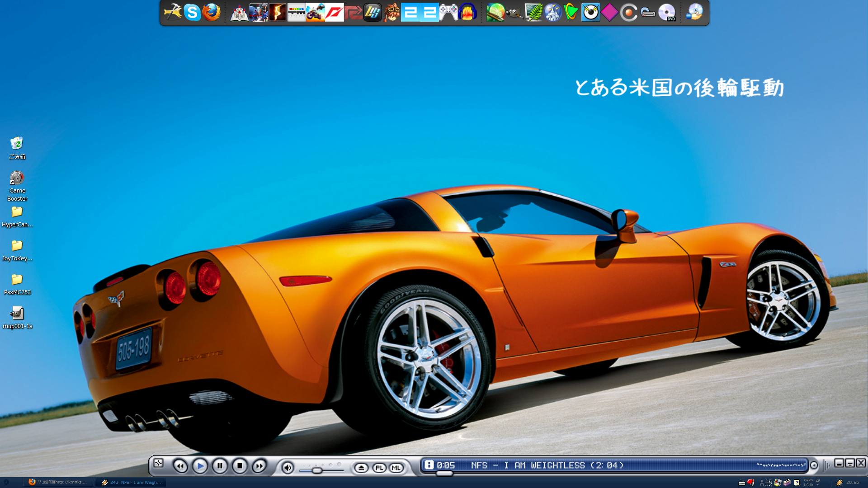Open the DVD disc icon in dock
This screenshot has height=488, width=868.
667,13
